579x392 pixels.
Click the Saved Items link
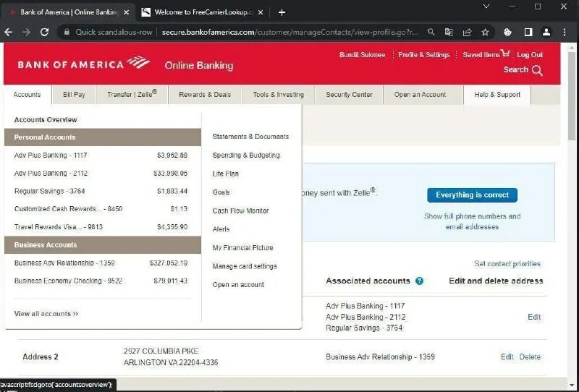(481, 55)
